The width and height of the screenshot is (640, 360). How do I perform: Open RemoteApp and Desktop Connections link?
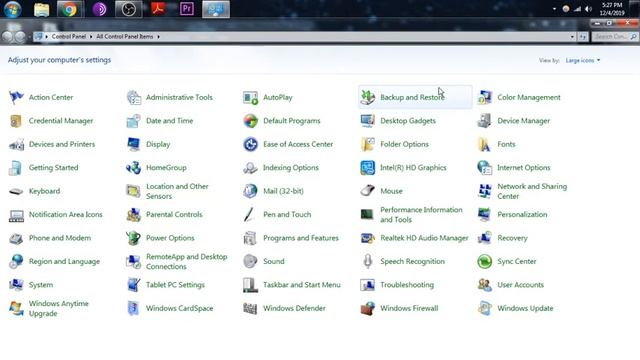pyautogui.click(x=187, y=262)
